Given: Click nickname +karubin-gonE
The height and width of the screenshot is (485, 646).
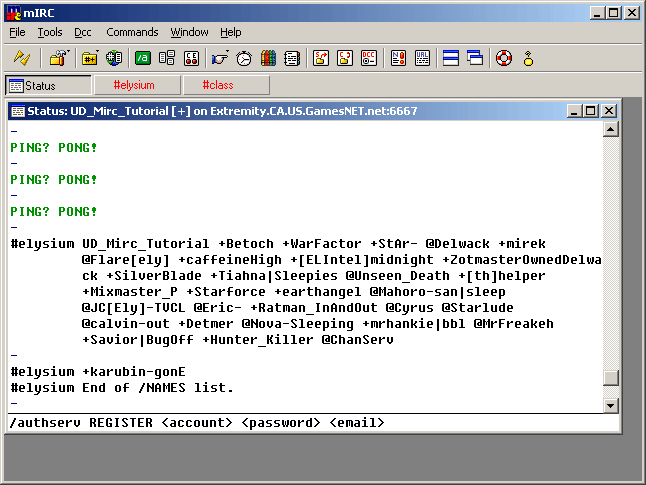Looking at the screenshot, I should [134, 372].
